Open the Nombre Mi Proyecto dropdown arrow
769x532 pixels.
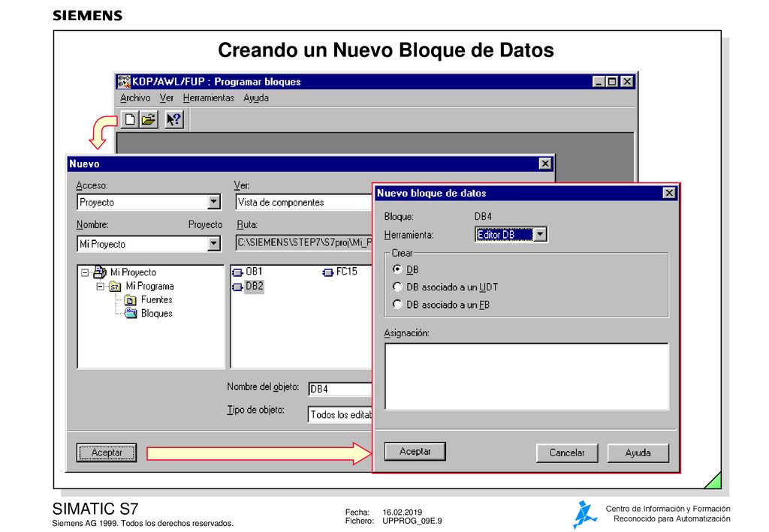click(214, 243)
